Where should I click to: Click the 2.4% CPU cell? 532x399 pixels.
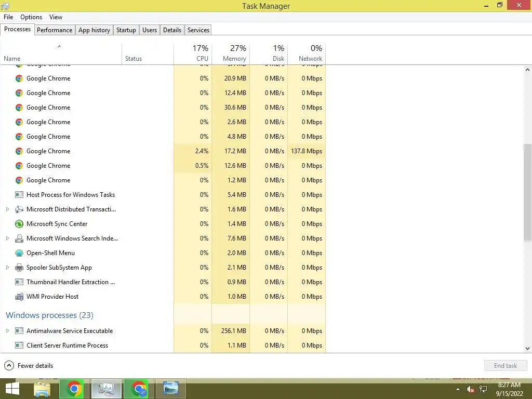coord(193,151)
